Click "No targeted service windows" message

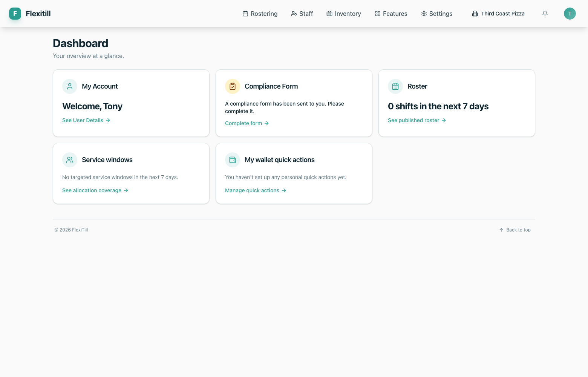pyautogui.click(x=120, y=177)
